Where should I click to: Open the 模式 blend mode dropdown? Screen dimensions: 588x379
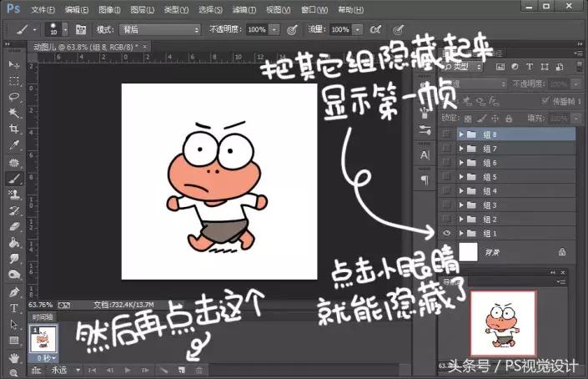pos(160,30)
